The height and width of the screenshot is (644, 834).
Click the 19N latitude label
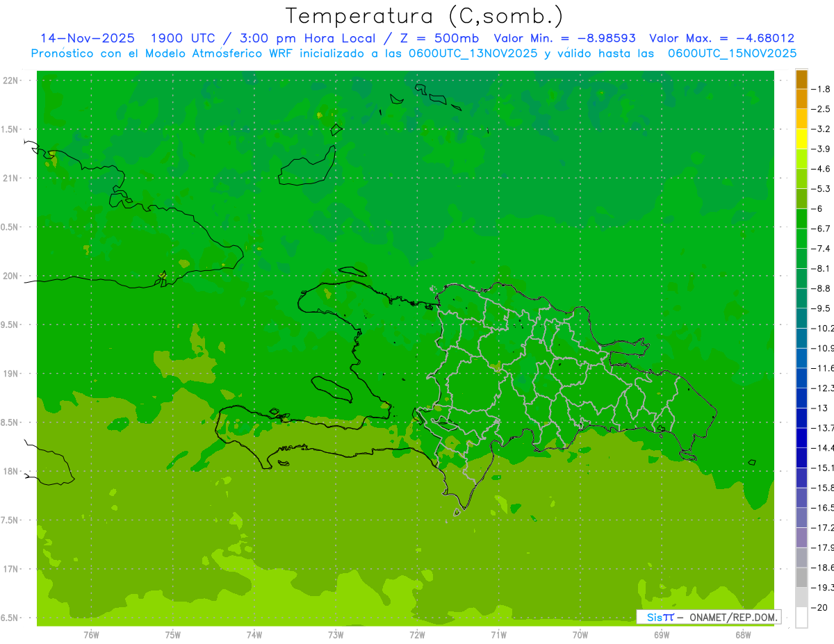tap(11, 374)
